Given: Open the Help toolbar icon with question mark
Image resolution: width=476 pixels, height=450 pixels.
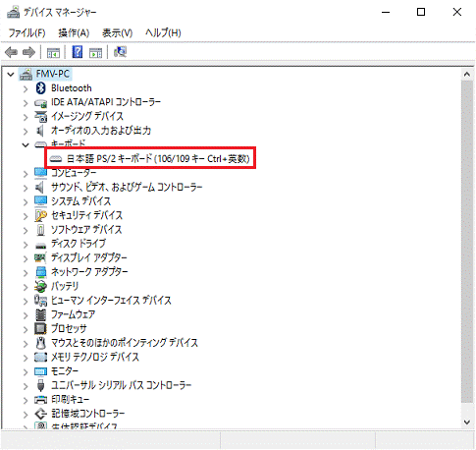Looking at the screenshot, I should 78,52.
